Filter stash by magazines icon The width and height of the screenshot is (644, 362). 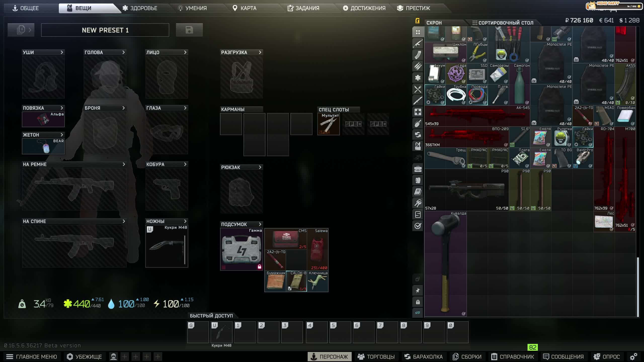click(x=418, y=55)
